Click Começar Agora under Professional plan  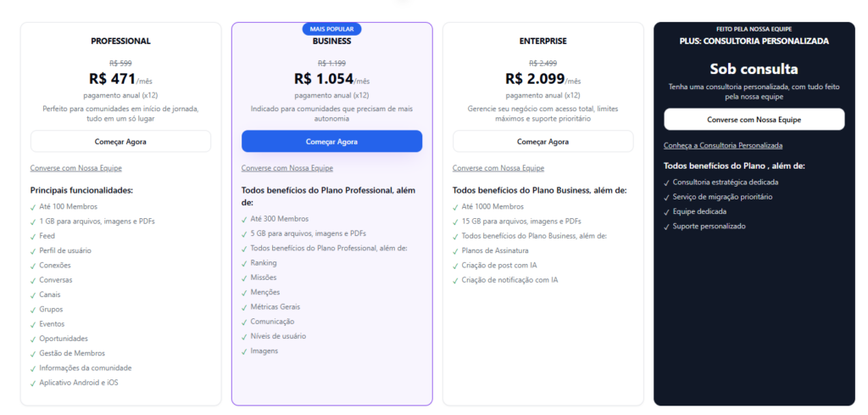point(120,142)
